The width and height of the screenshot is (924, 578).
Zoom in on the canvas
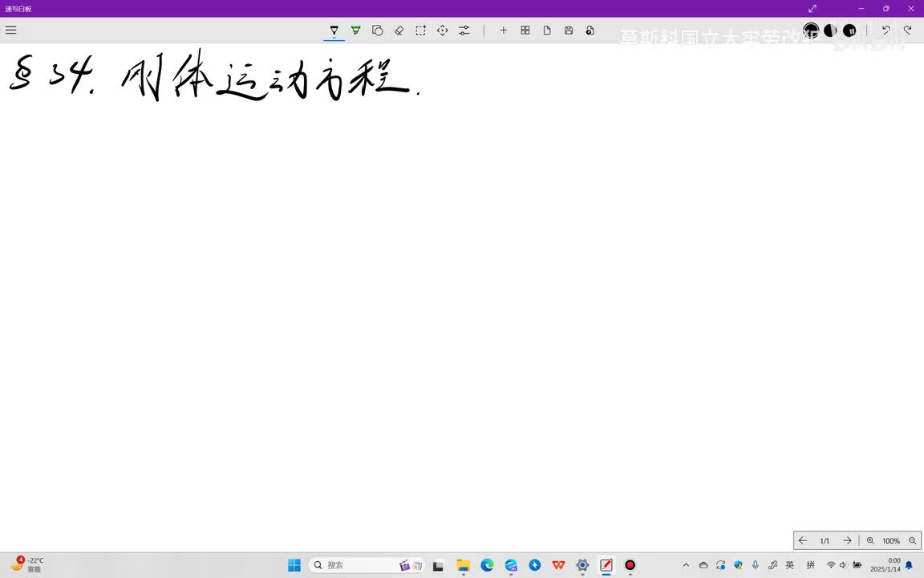870,540
